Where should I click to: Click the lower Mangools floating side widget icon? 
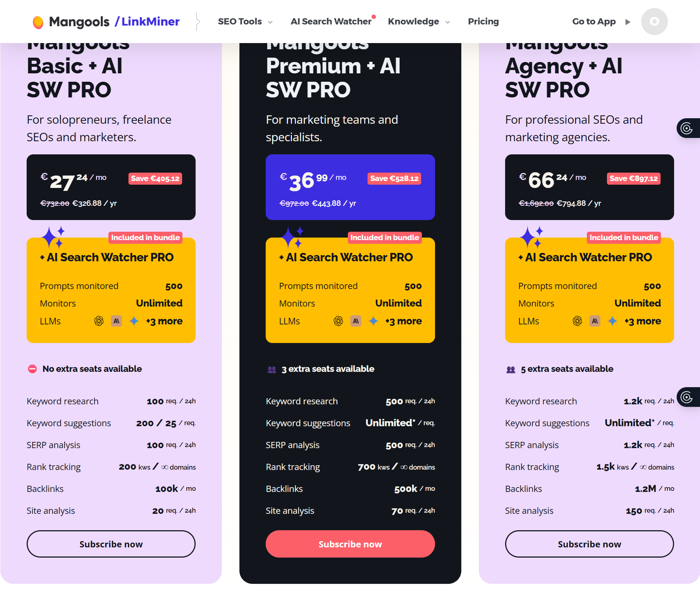(x=688, y=397)
